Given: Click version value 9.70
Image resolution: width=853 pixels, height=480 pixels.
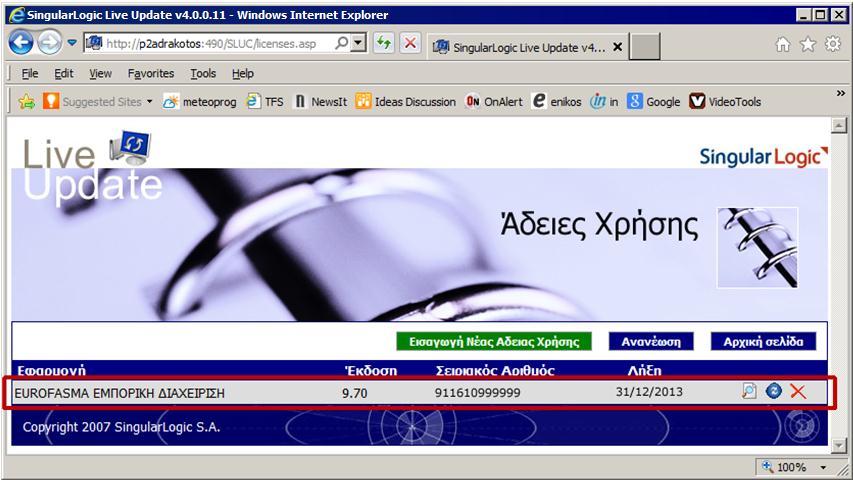Looking at the screenshot, I should [355, 393].
